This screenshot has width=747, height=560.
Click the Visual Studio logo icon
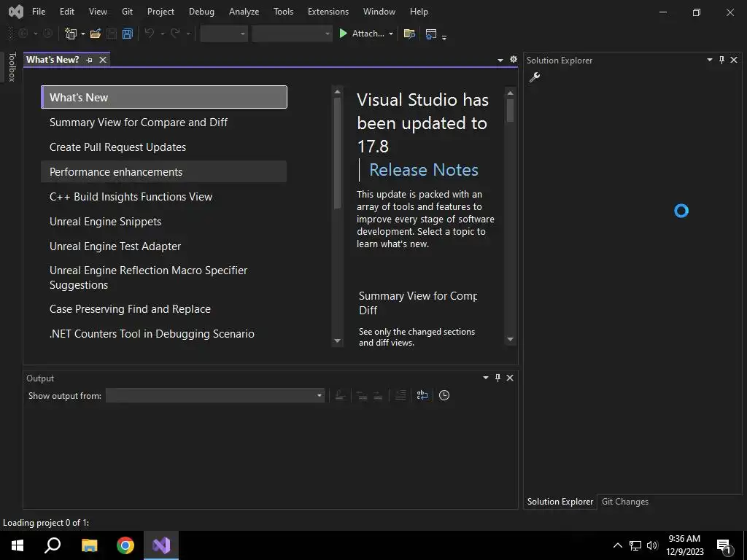tap(16, 12)
